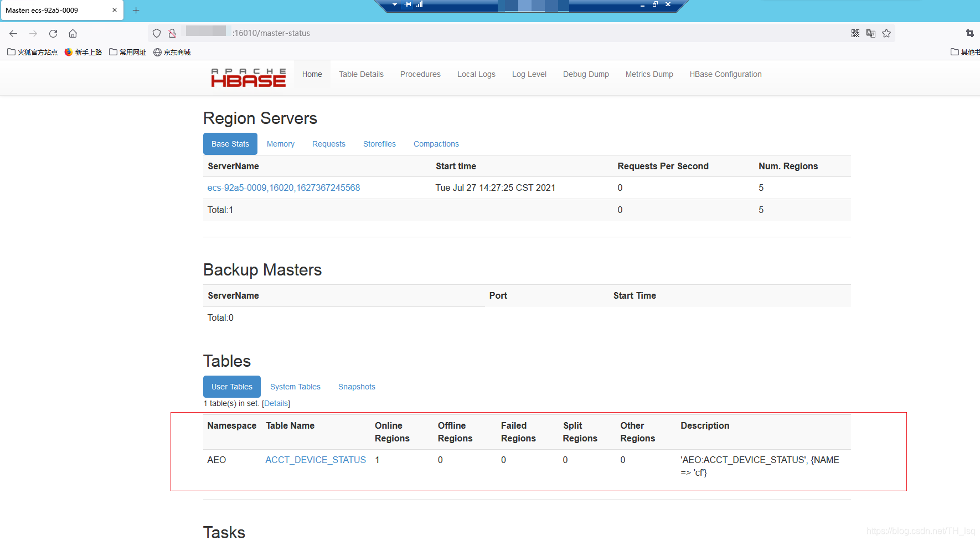Viewport: 980px width, 541px height.
Task: Open region server ecs-92a5-0009,16020 link
Action: tap(283, 188)
